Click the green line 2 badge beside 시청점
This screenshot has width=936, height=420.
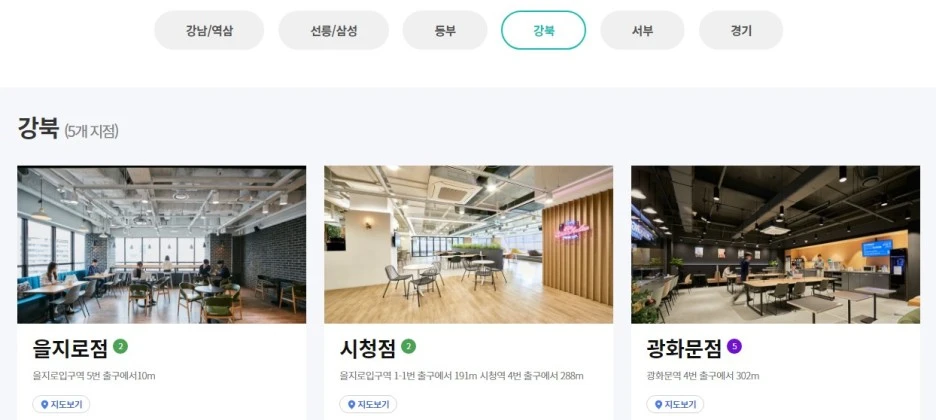click(409, 347)
